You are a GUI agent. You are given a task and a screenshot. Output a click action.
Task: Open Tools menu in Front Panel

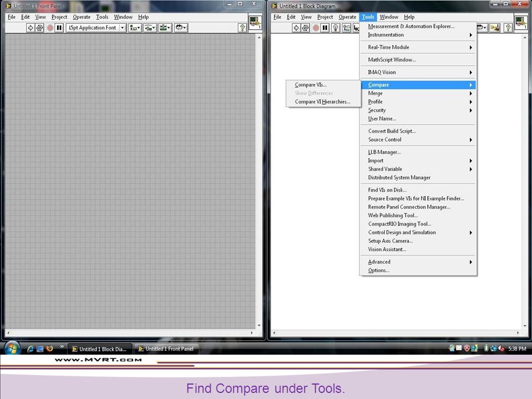tap(102, 17)
